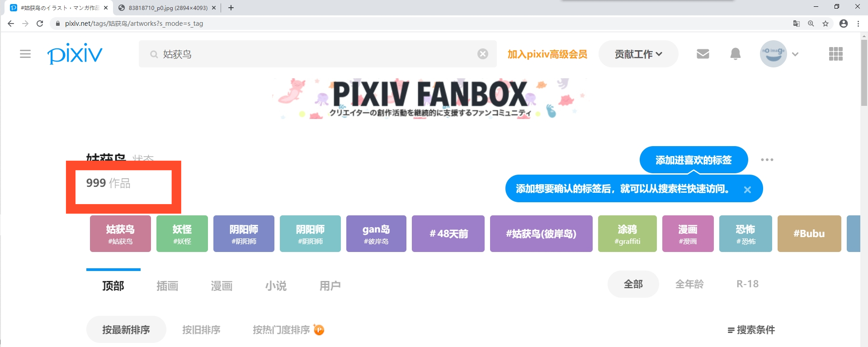Select the 用户 tab
The image size is (868, 347).
point(330,285)
